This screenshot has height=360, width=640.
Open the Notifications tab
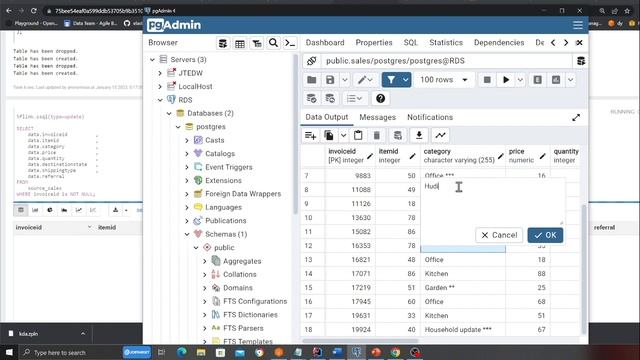click(x=430, y=118)
